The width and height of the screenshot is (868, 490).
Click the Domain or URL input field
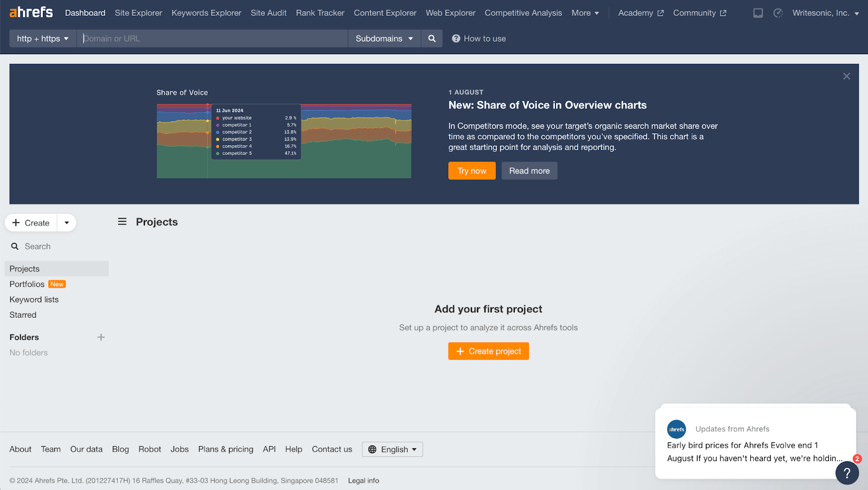coord(212,38)
